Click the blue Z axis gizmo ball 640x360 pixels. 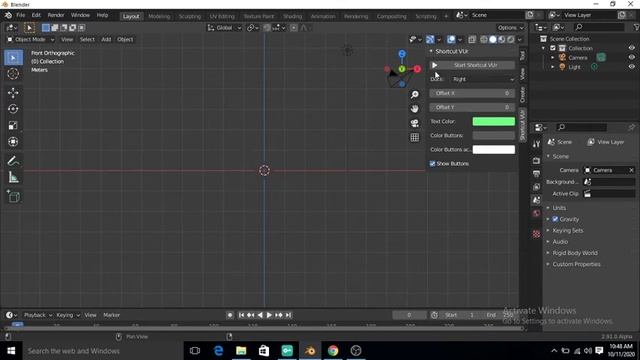pyautogui.click(x=402, y=54)
